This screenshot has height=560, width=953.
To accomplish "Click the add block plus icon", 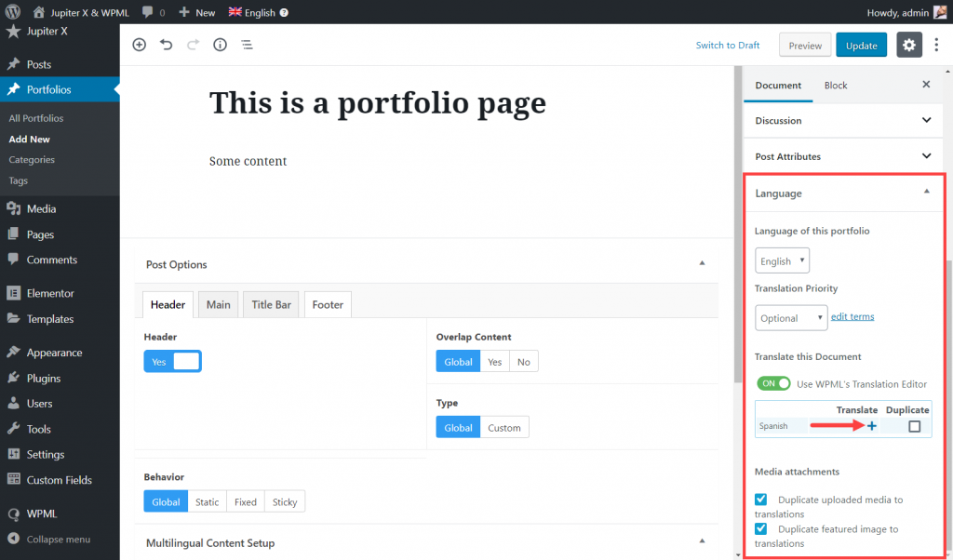I will pyautogui.click(x=140, y=45).
